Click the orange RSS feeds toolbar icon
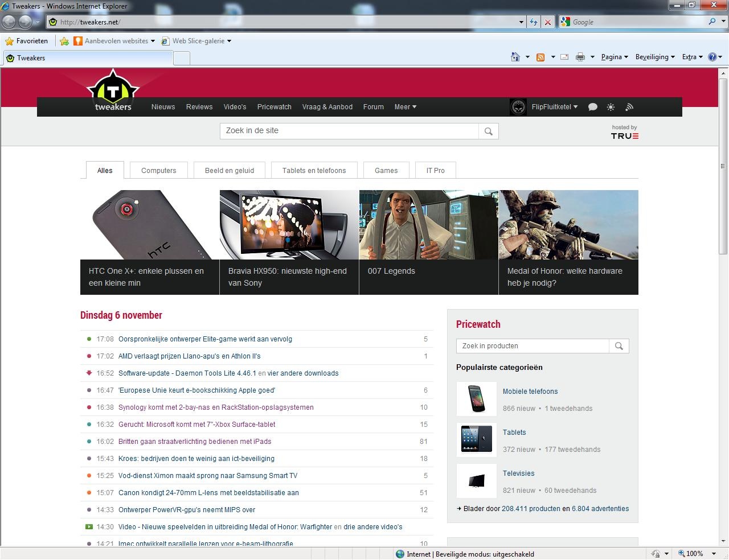 [x=540, y=57]
